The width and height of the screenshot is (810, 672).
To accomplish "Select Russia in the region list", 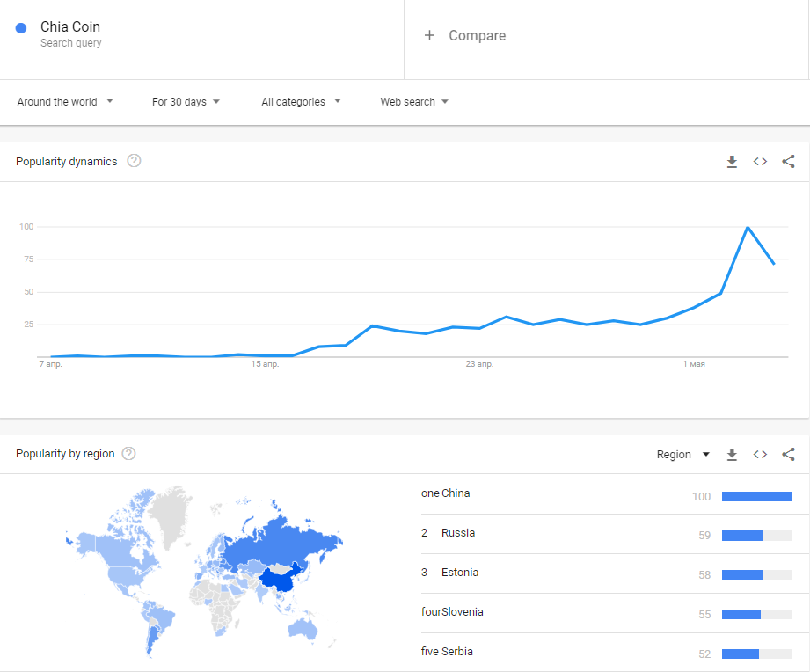I will tap(458, 533).
